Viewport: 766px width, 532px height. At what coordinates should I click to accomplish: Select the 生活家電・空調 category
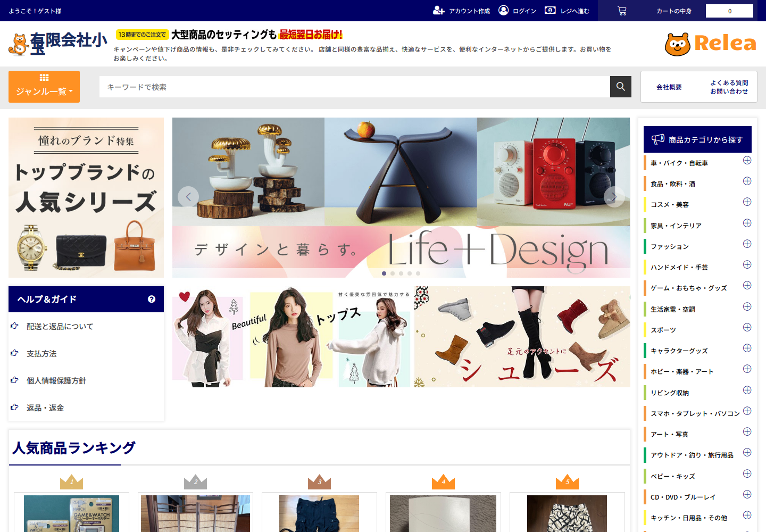click(x=673, y=309)
